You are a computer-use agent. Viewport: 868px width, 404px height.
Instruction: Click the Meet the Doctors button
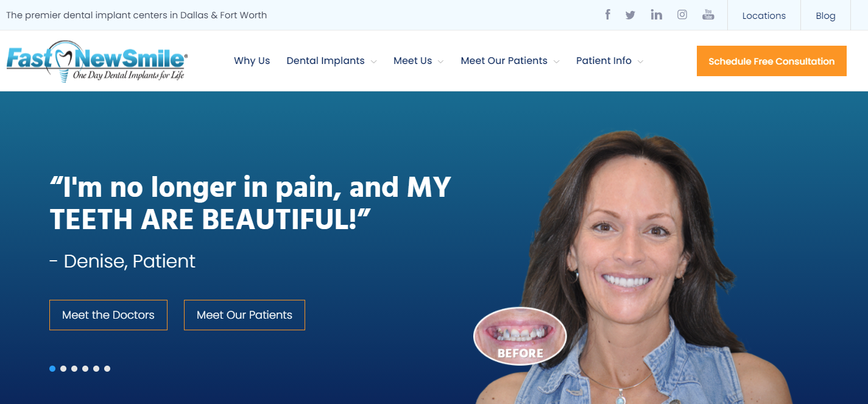click(108, 315)
